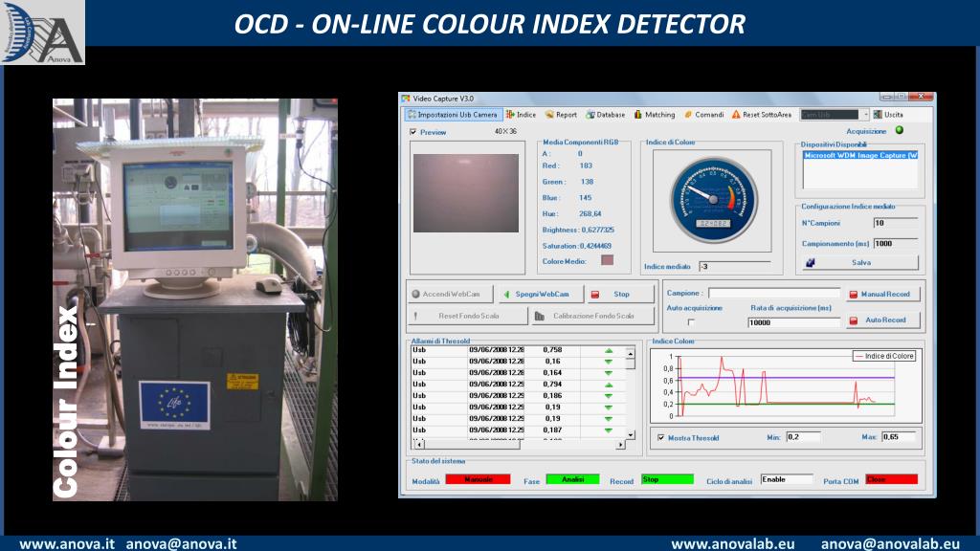Select Microsoft WDM Image Capture device
The height and width of the screenshot is (551, 980).
tap(859, 155)
